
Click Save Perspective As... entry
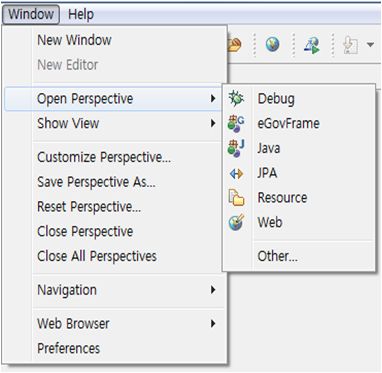[96, 182]
